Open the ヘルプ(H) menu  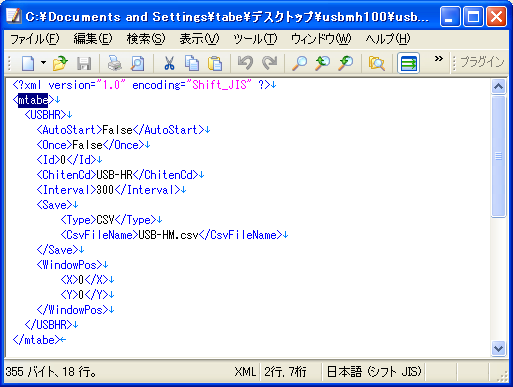click(388, 39)
